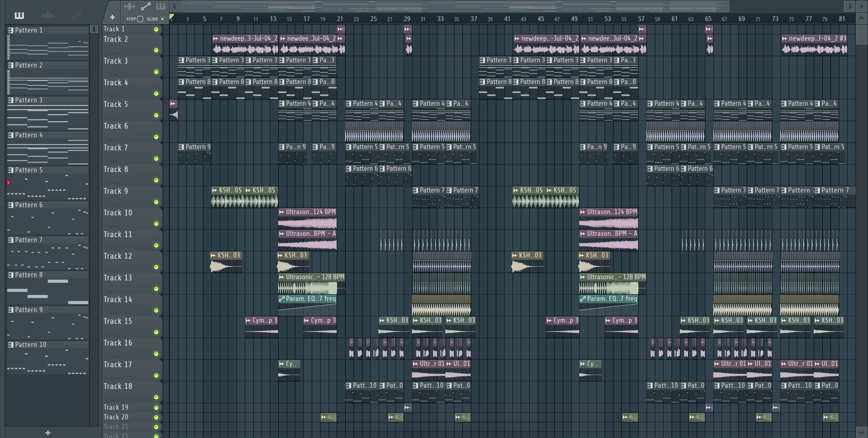Select Track 4 header label
This screenshot has width=868, height=438.
point(115,83)
